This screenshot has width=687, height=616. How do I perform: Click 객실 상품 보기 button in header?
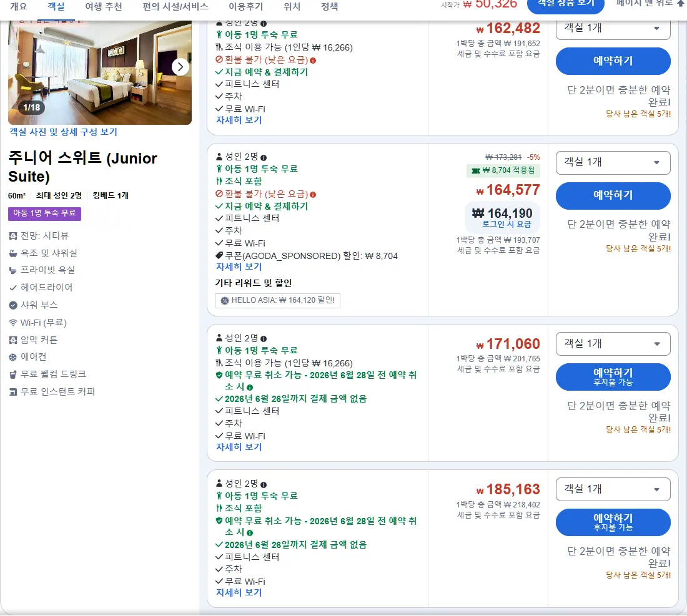566,5
